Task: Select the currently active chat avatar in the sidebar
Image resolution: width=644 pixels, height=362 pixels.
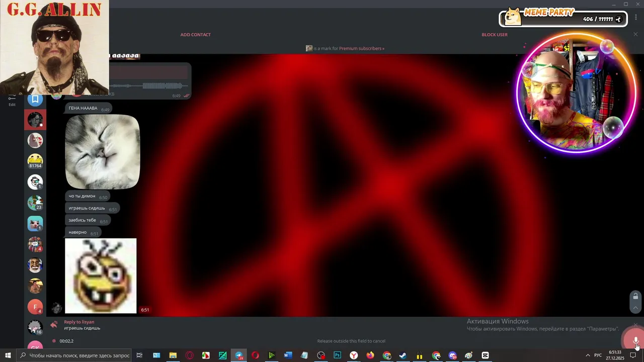Action: coord(35,120)
